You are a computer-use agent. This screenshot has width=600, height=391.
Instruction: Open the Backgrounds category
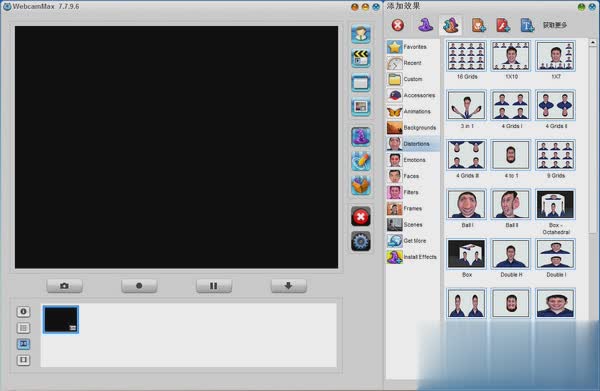coord(413,127)
